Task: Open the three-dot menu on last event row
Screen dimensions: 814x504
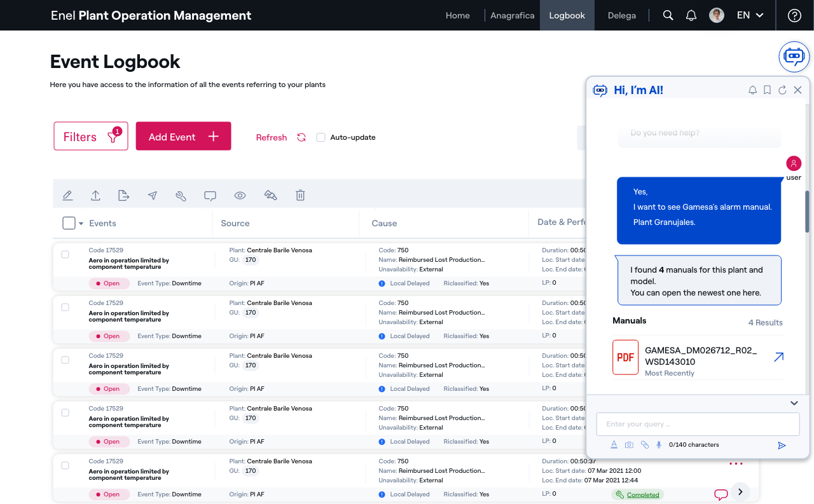Action: [x=736, y=464]
